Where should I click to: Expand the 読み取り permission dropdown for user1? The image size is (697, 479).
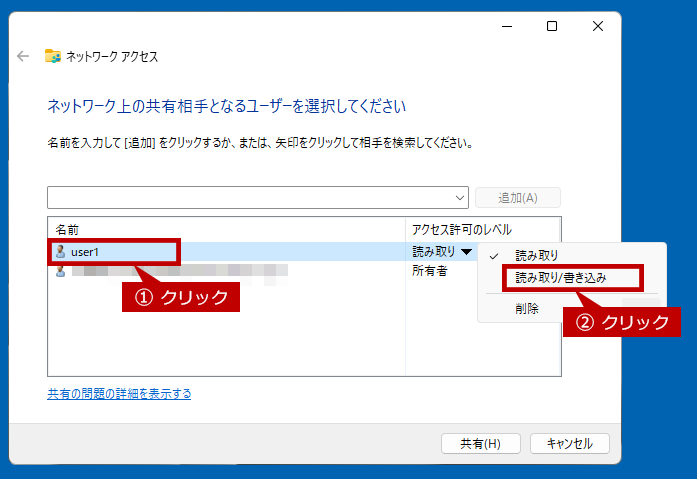pyautogui.click(x=466, y=252)
